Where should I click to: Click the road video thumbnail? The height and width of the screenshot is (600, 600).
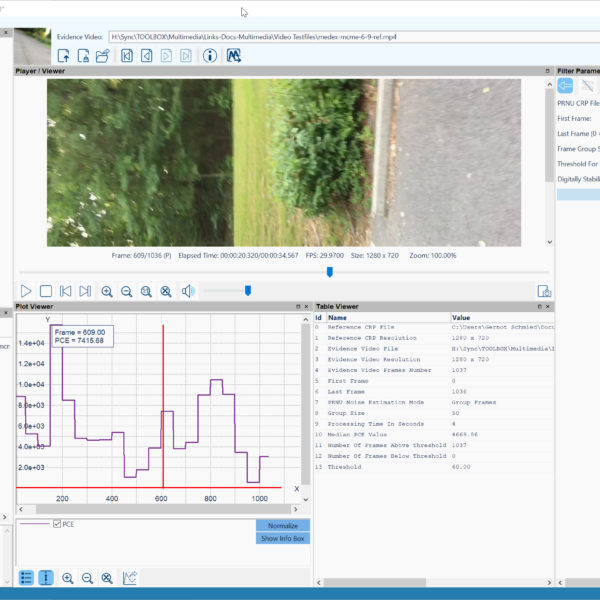pos(33,46)
